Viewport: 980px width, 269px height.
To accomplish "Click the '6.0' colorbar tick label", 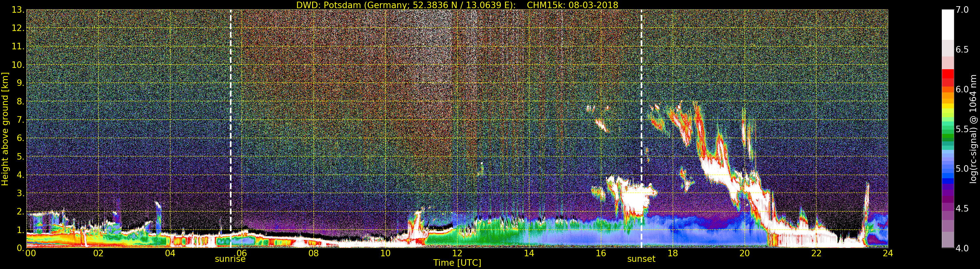I will click(x=962, y=89).
